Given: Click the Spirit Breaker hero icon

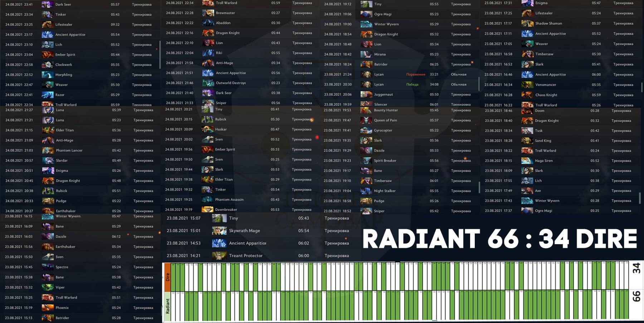Looking at the screenshot, I should [366, 161].
